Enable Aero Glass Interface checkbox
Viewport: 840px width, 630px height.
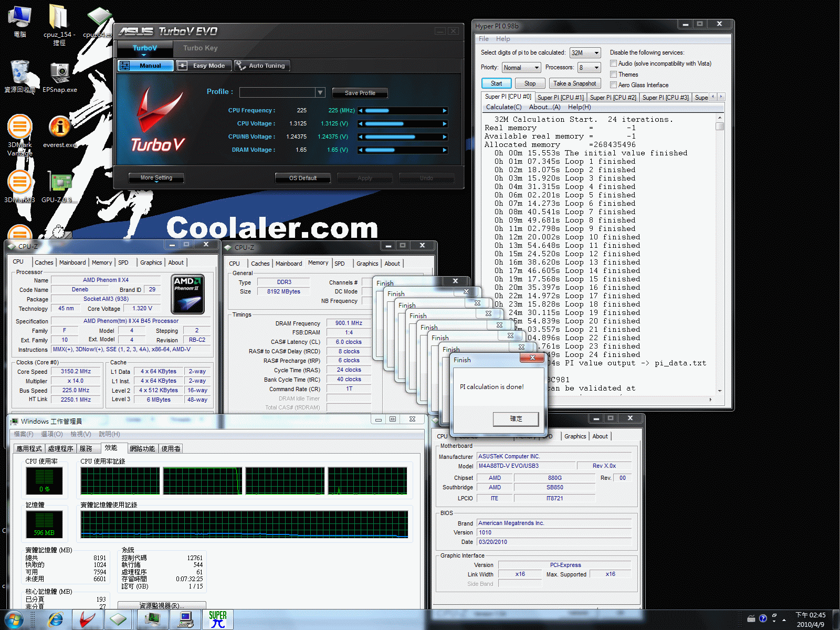[613, 85]
